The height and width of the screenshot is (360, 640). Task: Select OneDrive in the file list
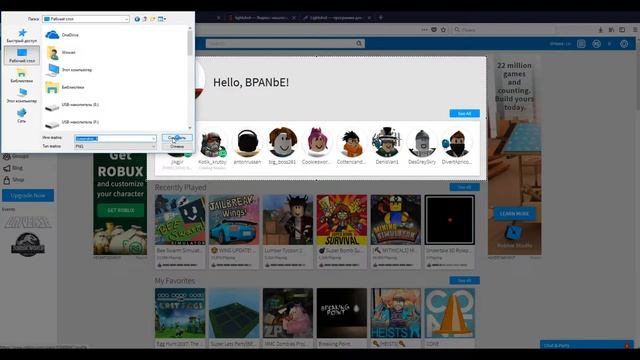pyautogui.click(x=62, y=35)
